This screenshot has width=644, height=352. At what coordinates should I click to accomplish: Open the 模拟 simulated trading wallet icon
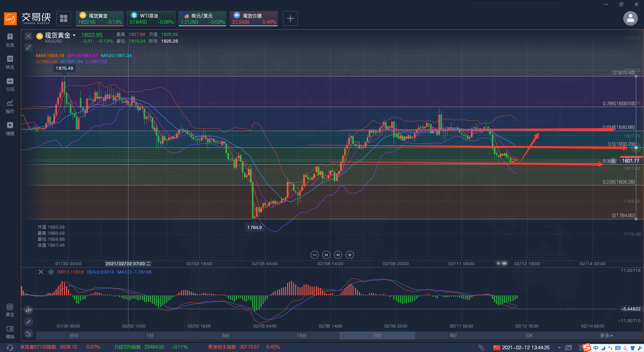pos(10,332)
